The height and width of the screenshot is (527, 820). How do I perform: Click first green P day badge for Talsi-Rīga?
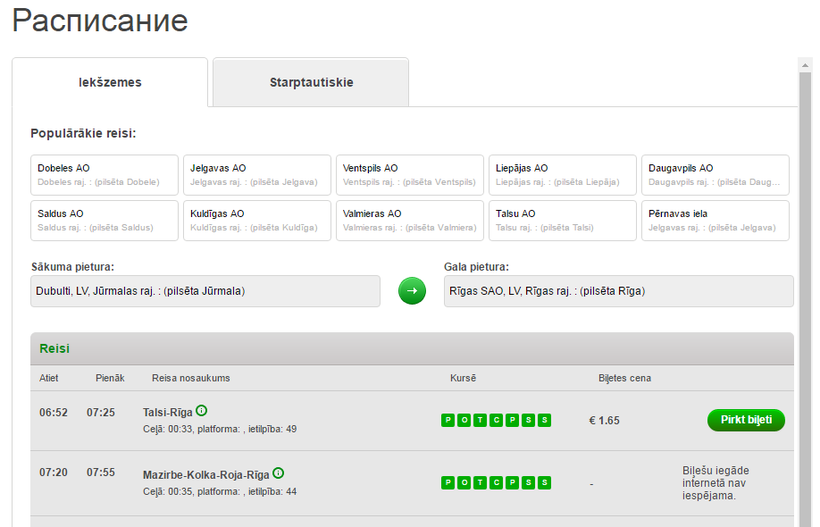pos(448,420)
